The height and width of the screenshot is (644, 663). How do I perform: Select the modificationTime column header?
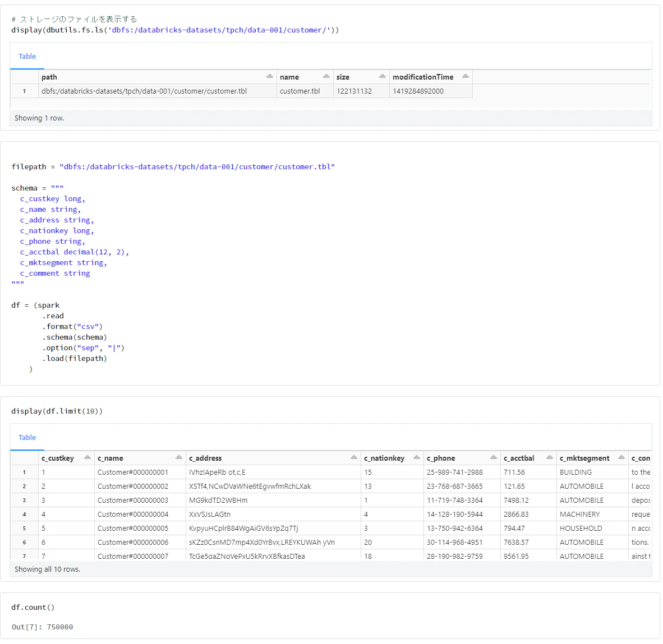(x=431, y=77)
